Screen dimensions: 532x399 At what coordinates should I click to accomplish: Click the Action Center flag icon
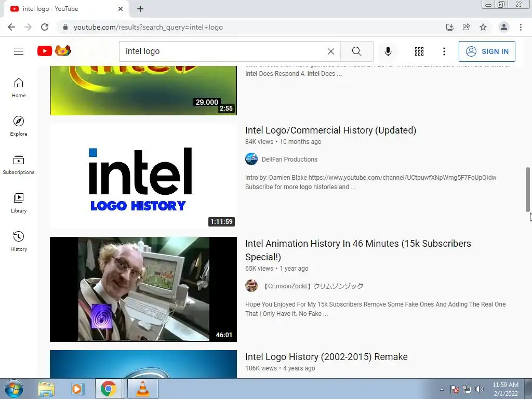pos(455,389)
